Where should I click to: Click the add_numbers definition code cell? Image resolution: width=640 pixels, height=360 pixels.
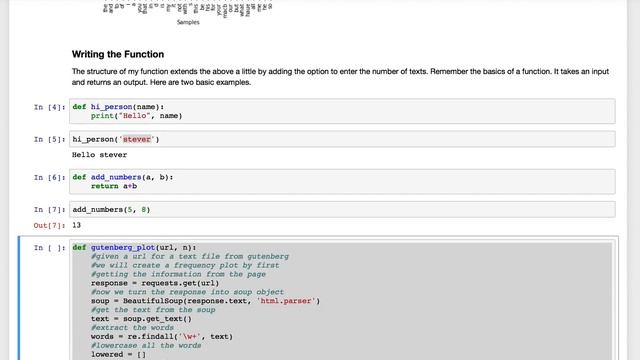pyautogui.click(x=342, y=182)
